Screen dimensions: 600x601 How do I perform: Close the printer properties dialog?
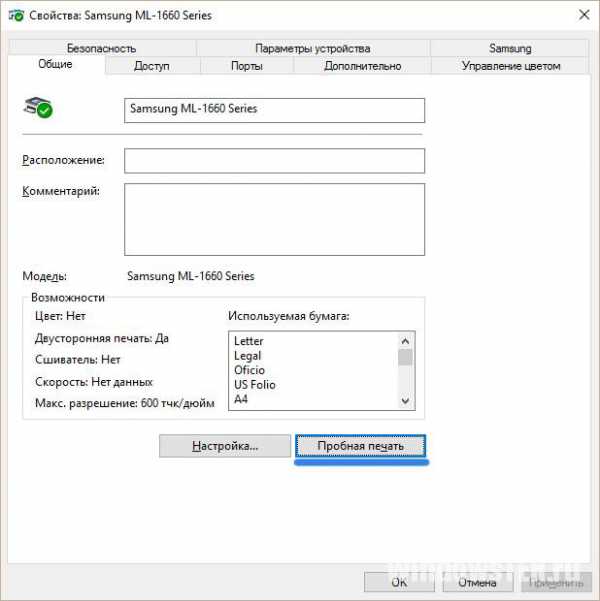click(x=584, y=15)
